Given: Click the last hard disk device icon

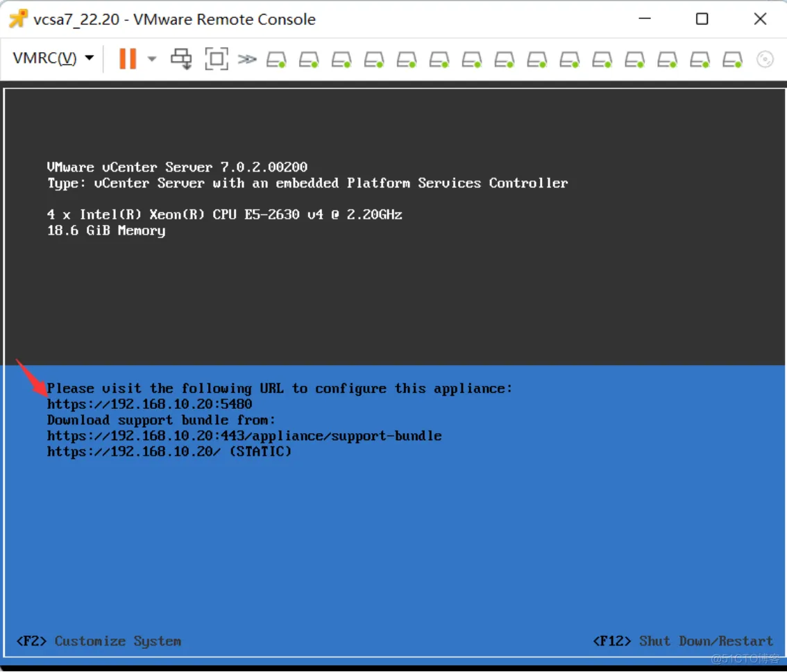Looking at the screenshot, I should [732, 60].
